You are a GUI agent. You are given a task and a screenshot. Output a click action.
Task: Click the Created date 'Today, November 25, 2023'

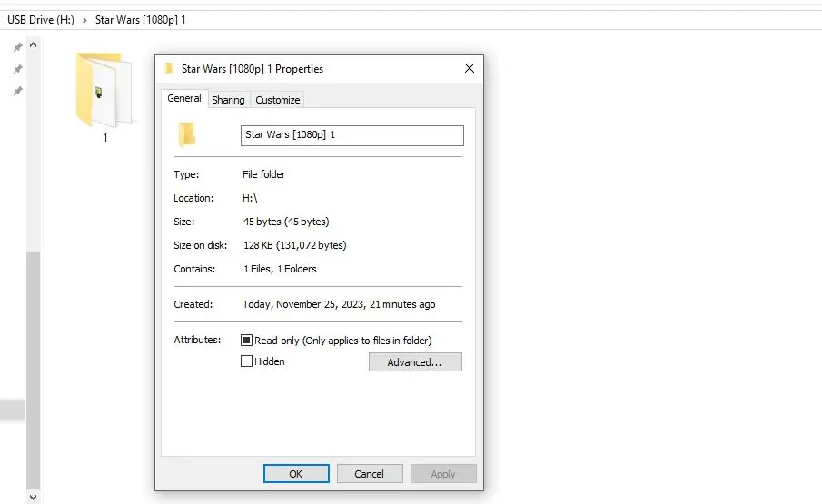(303, 304)
